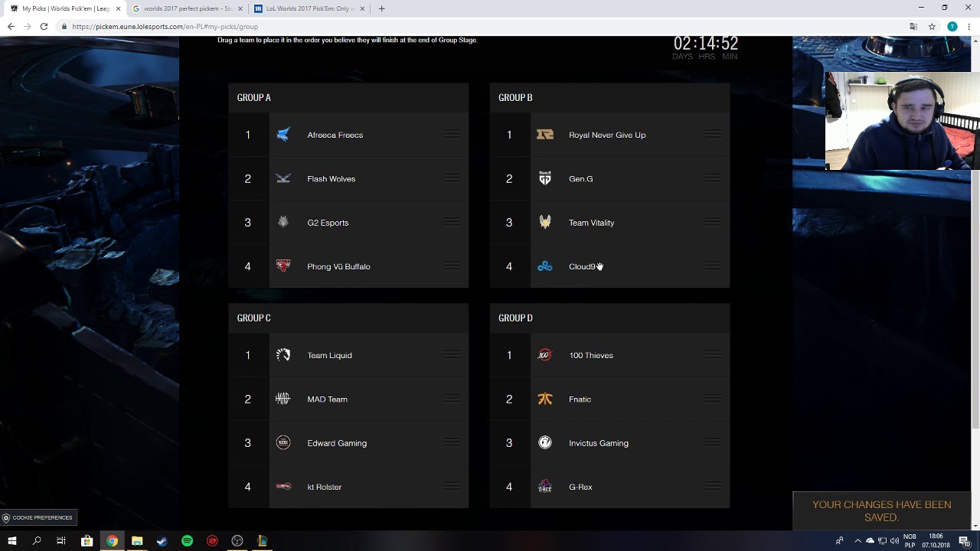Click the Fnatic orange logo
The width and height of the screenshot is (980, 551).
click(x=545, y=399)
